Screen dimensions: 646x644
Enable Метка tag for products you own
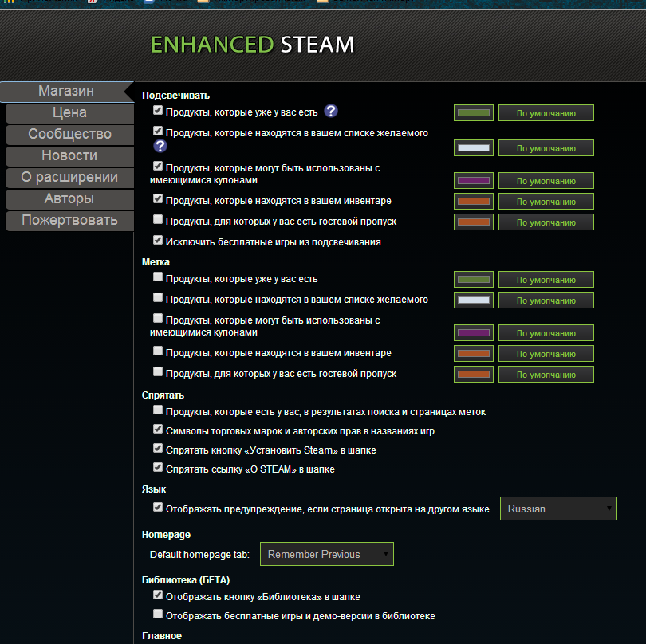pos(158,277)
